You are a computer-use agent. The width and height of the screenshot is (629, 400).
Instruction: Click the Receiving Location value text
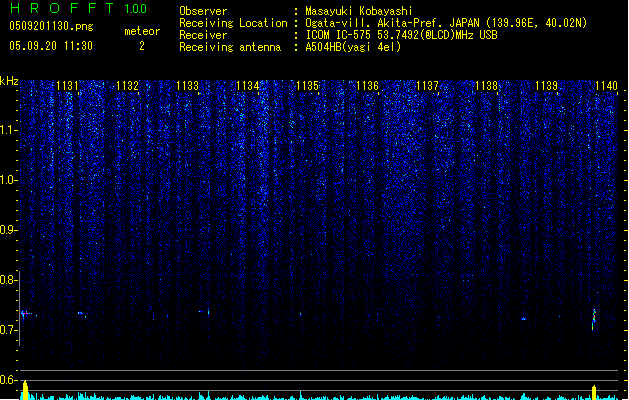tap(446, 23)
